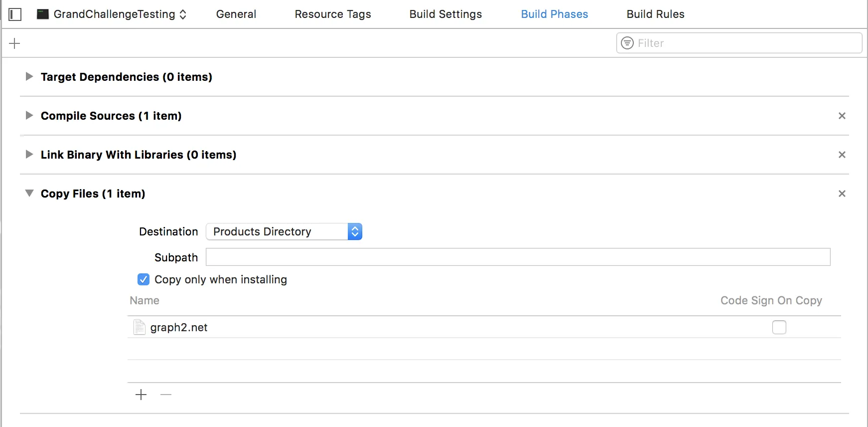This screenshot has height=427, width=868.
Task: Remove the Copy Files build phase
Action: coord(842,194)
